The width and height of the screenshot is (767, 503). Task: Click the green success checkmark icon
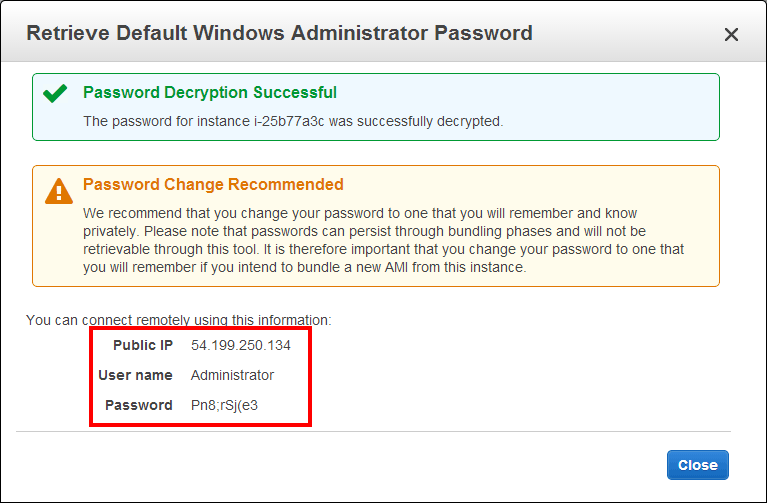tap(55, 93)
